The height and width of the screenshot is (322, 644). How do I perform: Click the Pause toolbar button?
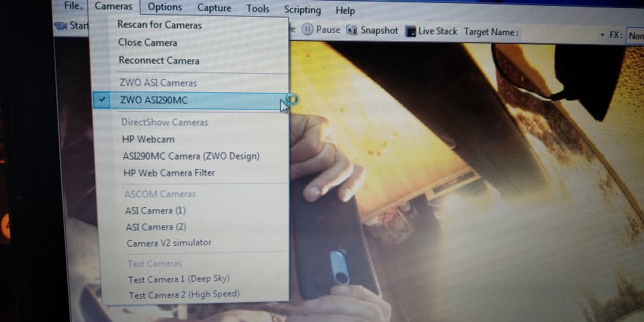[x=321, y=29]
